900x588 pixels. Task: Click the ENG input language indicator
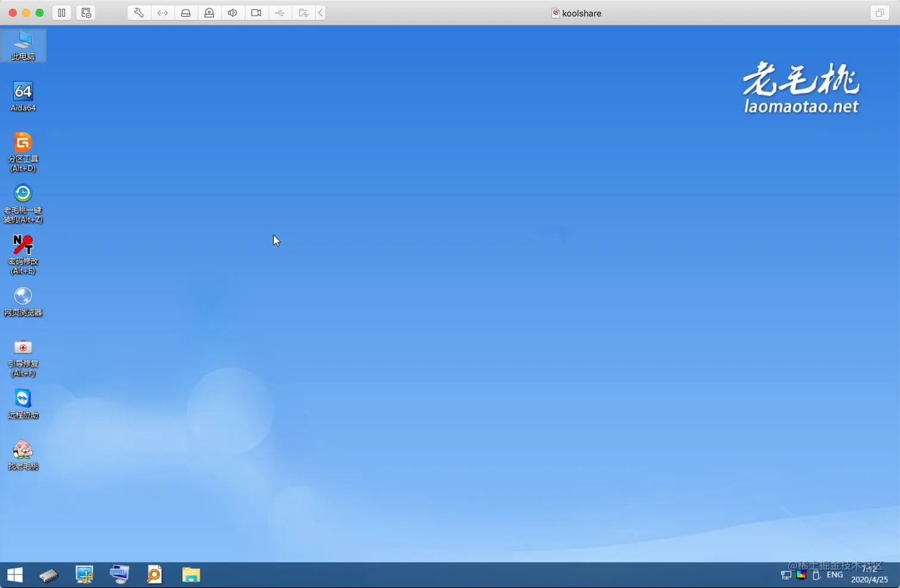click(835, 575)
